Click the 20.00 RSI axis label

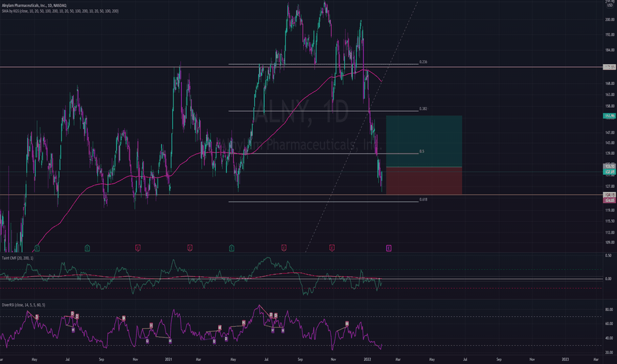click(x=609, y=353)
